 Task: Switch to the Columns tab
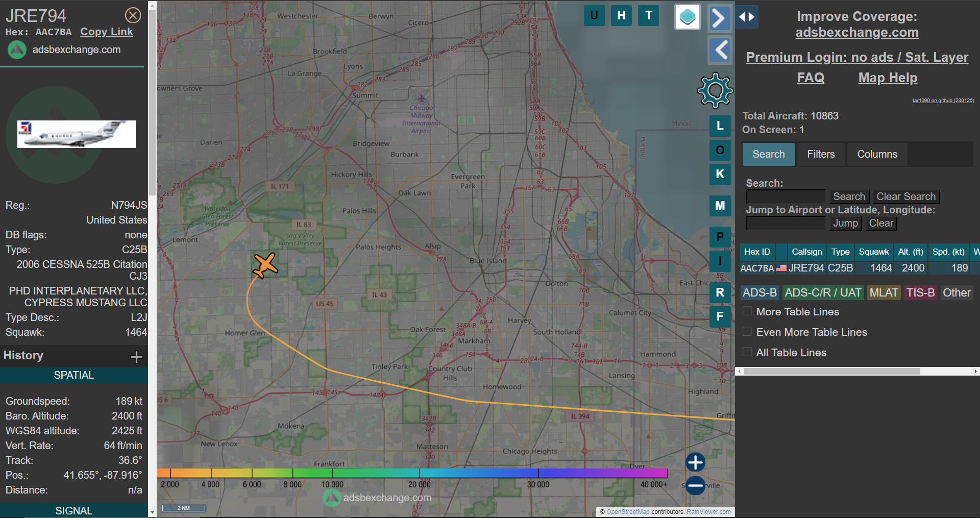click(877, 154)
